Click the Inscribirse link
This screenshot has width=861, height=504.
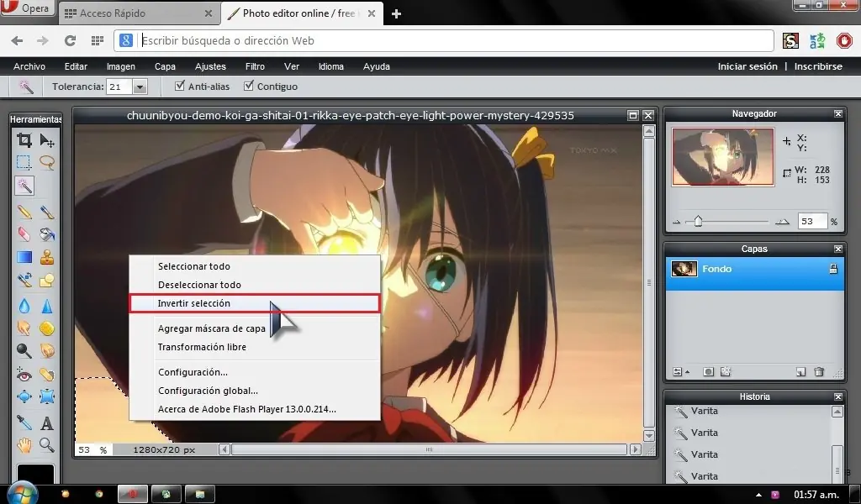coord(818,66)
